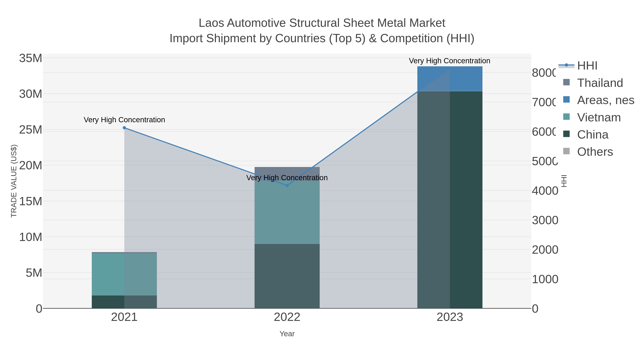
Task: Click the 2022 x-axis label
Action: click(287, 317)
